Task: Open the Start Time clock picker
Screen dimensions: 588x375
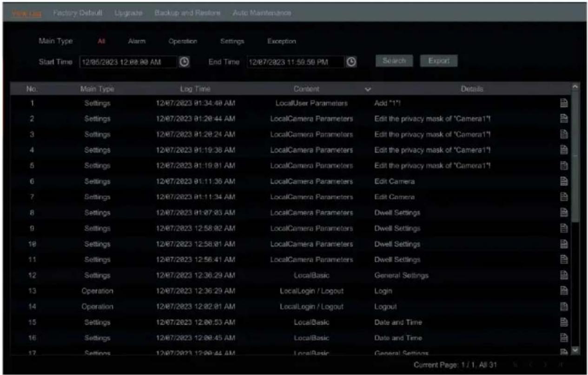Action: coord(184,62)
